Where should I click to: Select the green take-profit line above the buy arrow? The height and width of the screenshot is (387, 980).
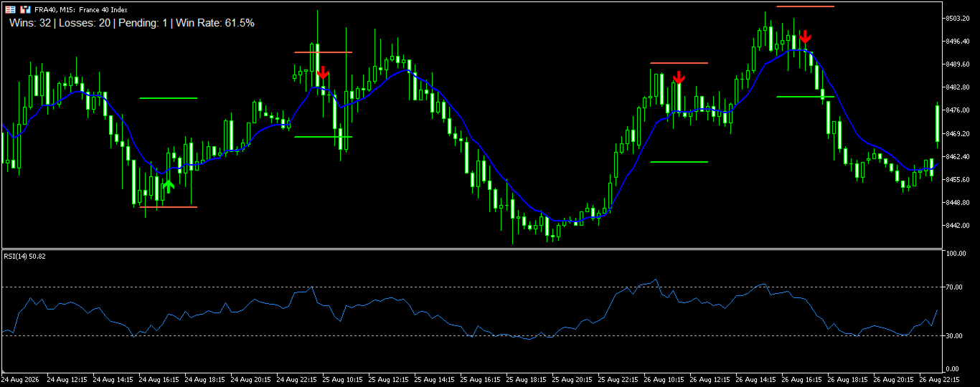[168, 98]
